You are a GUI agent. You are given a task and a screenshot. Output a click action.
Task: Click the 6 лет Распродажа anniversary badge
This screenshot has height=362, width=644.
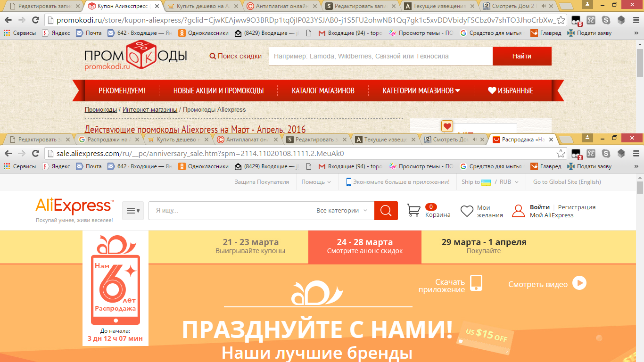[116, 280]
